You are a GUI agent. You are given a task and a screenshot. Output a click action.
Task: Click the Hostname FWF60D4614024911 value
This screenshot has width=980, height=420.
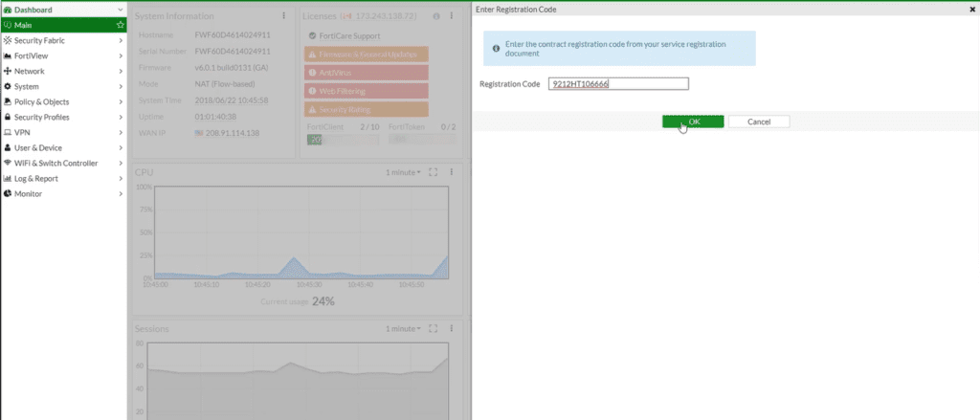click(233, 35)
